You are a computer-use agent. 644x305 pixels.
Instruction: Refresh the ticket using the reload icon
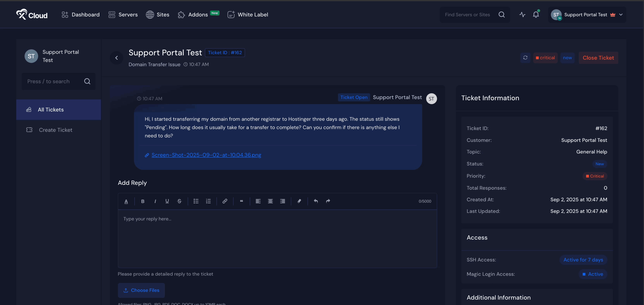point(525,58)
